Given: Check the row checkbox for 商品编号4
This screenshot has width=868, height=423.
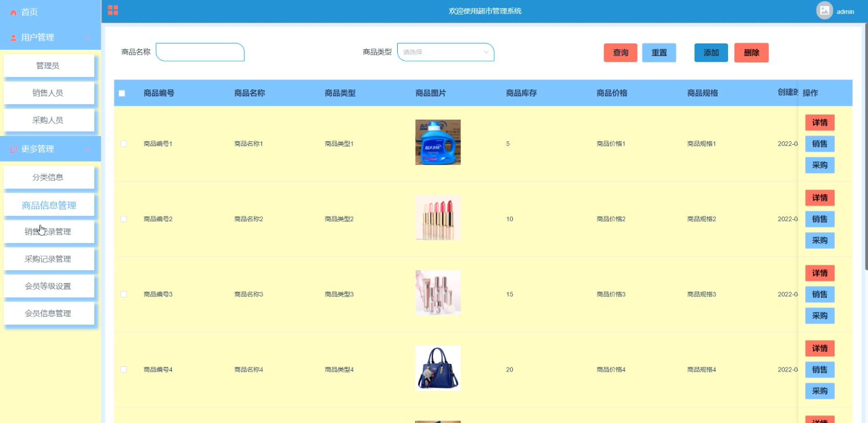Looking at the screenshot, I should (123, 369).
